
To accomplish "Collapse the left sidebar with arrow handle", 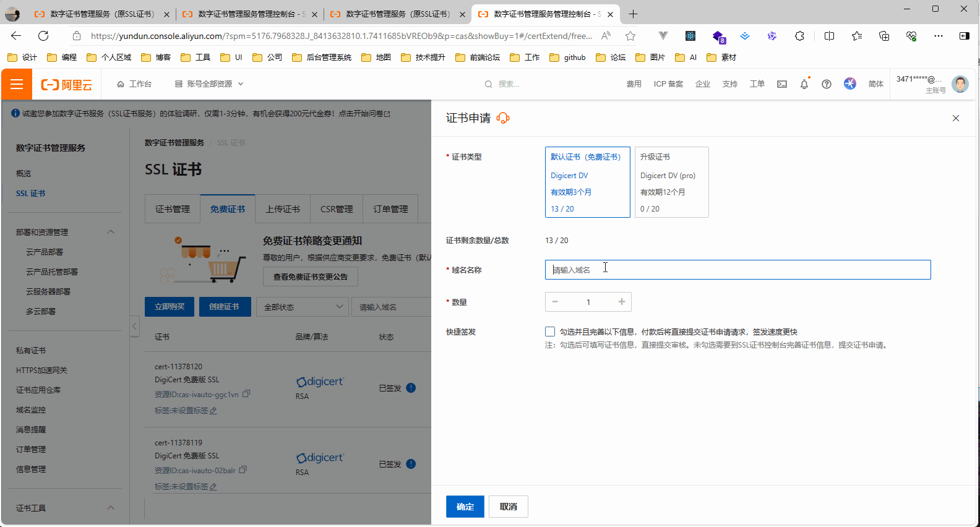I will click(x=134, y=326).
